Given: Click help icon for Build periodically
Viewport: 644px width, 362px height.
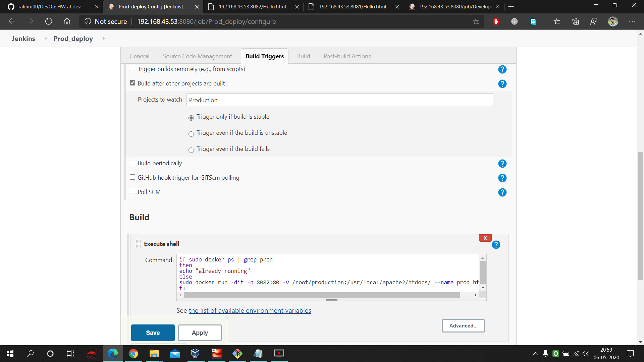Looking at the screenshot, I should pos(502,164).
